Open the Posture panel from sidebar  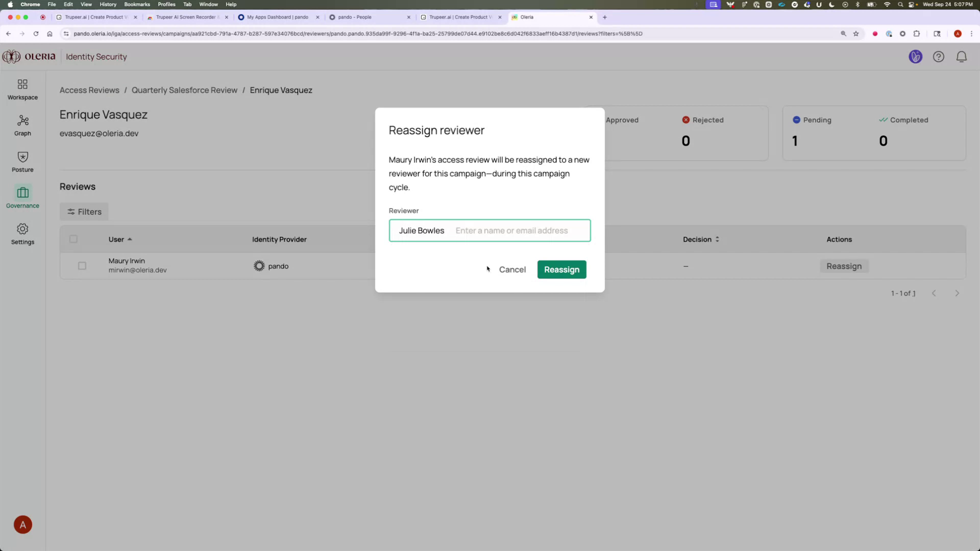click(x=22, y=161)
